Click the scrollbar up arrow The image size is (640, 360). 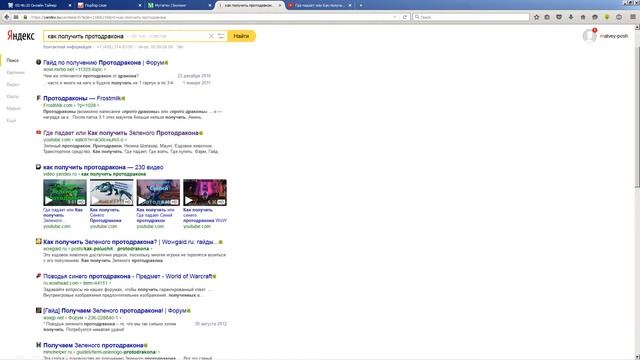637,27
